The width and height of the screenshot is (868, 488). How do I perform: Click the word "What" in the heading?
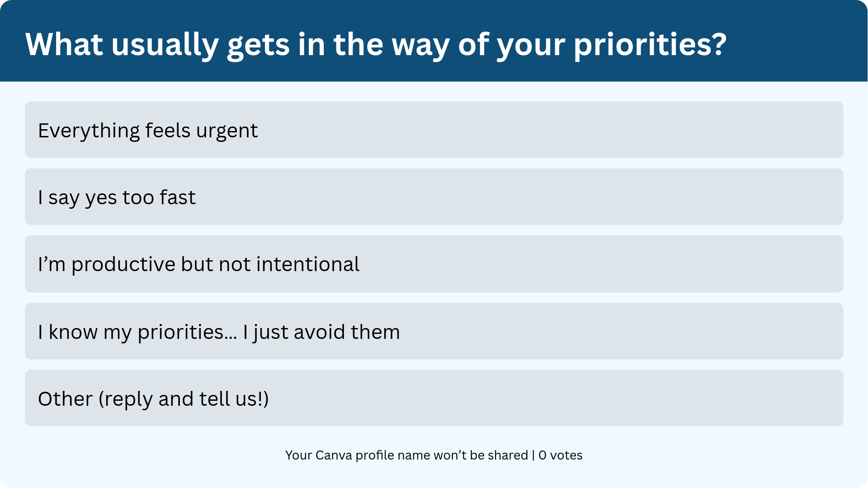pos(64,44)
